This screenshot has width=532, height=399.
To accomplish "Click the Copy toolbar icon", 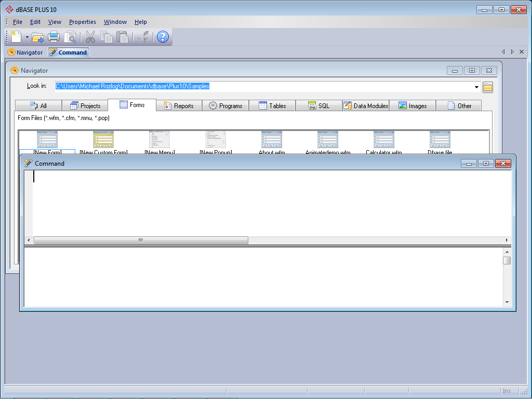I will tap(106, 37).
